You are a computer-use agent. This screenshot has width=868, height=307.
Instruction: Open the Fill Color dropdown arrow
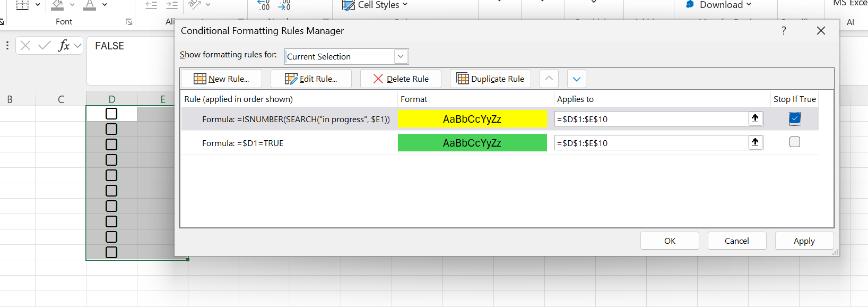click(72, 5)
